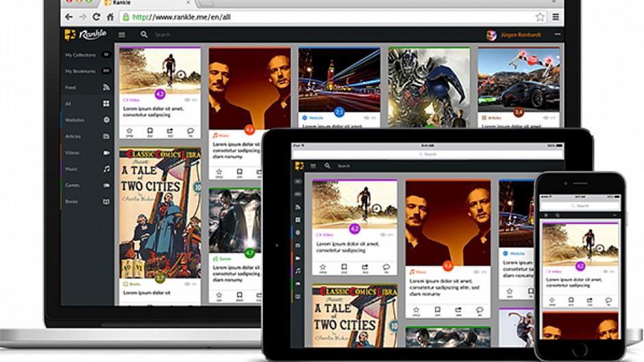Click the laptop header's magnifier icon

[144, 34]
